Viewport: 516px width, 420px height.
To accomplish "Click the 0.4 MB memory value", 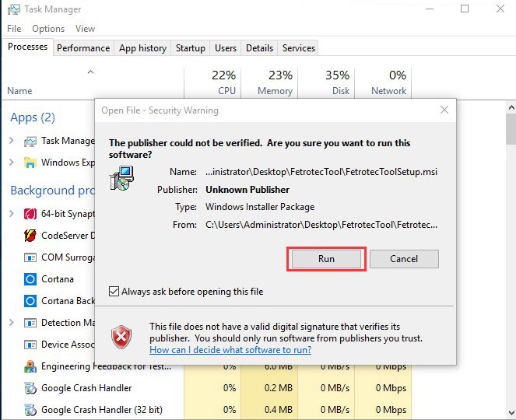I will click(x=279, y=410).
